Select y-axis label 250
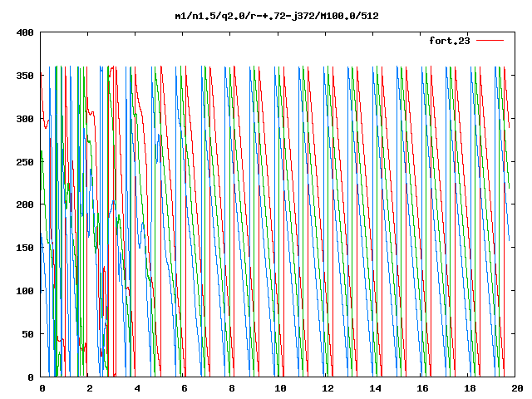The image size is (532, 399). click(25, 162)
